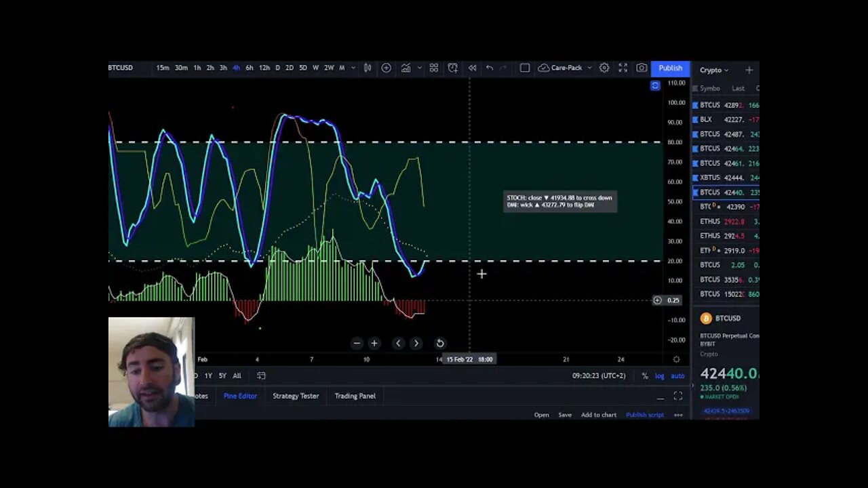868x488 pixels.
Task: Open the candlestick chart type selector
Action: (367, 68)
